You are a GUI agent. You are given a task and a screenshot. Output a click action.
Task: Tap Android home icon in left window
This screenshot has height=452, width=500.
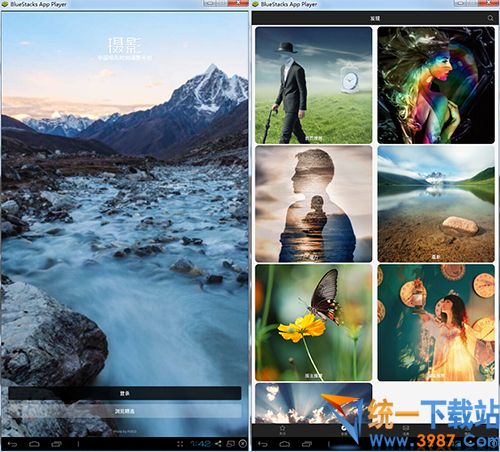pyautogui.click(x=34, y=444)
